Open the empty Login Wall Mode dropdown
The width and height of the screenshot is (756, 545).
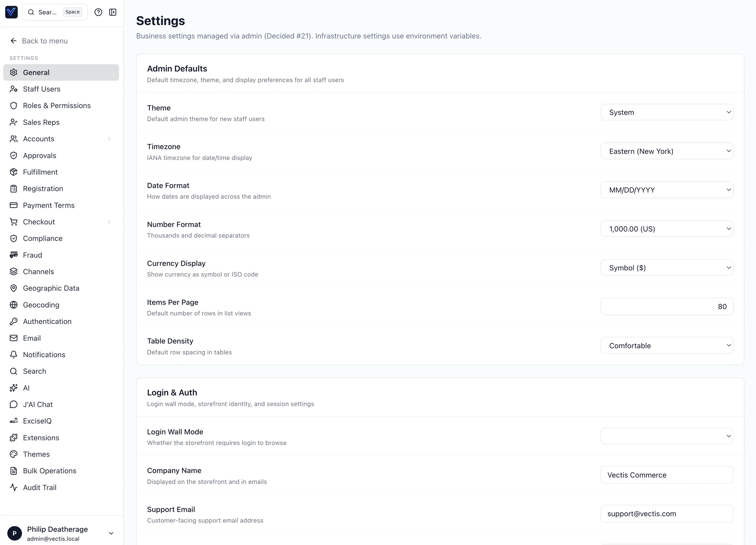tap(667, 436)
